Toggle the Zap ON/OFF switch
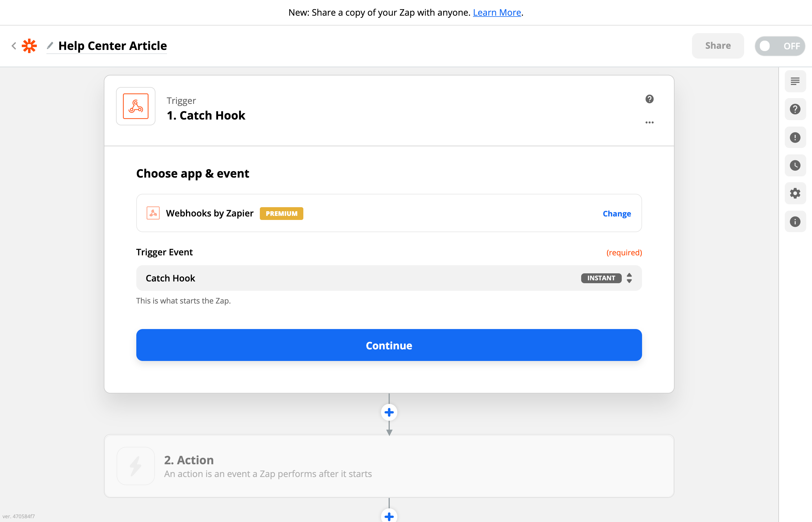This screenshot has height=522, width=812. point(780,46)
